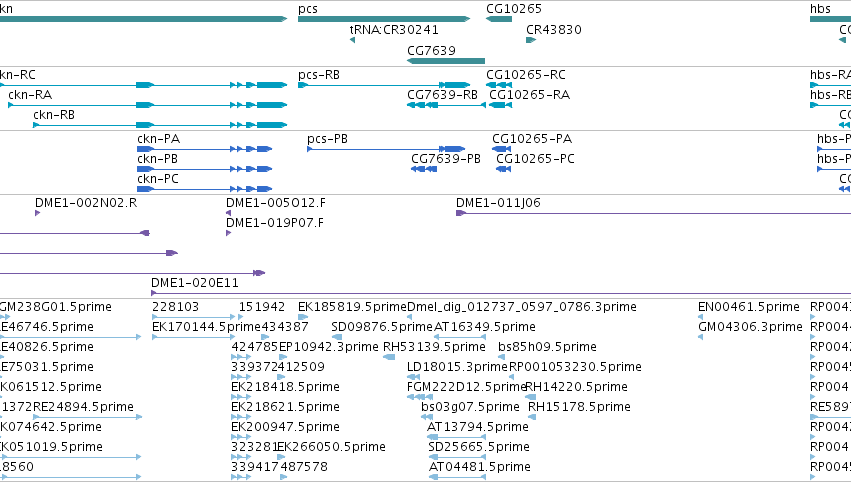
Task: Click the GM238G01.5prime EST label
Action: coord(55,307)
